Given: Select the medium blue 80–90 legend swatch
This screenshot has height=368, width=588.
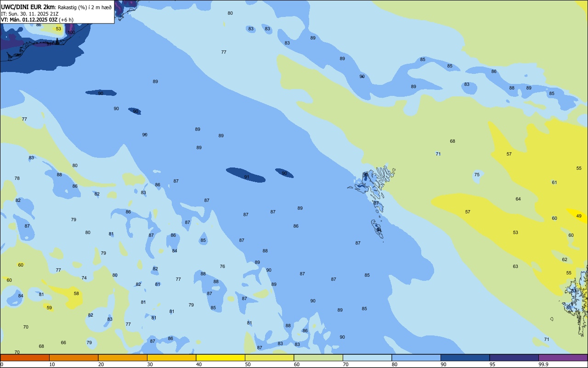Looking at the screenshot, I should coord(416,357).
